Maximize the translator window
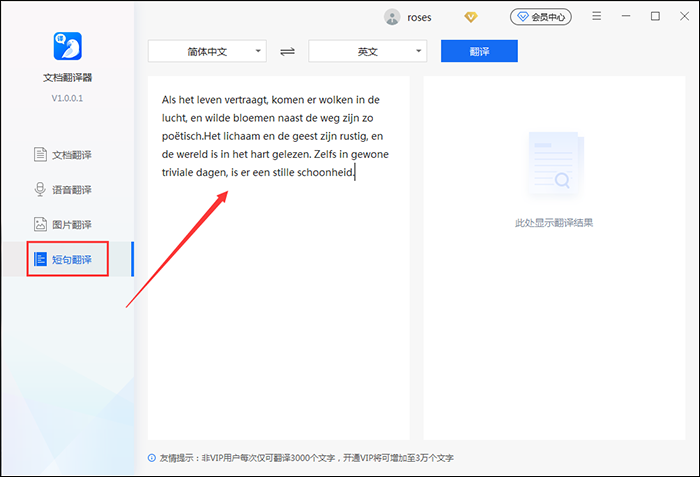The height and width of the screenshot is (477, 700). tap(655, 16)
